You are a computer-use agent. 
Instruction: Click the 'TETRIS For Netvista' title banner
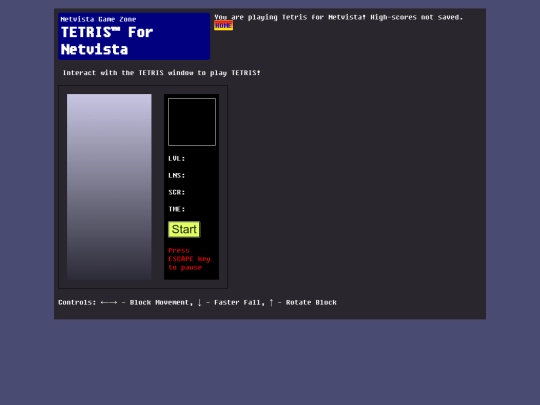pos(134,37)
